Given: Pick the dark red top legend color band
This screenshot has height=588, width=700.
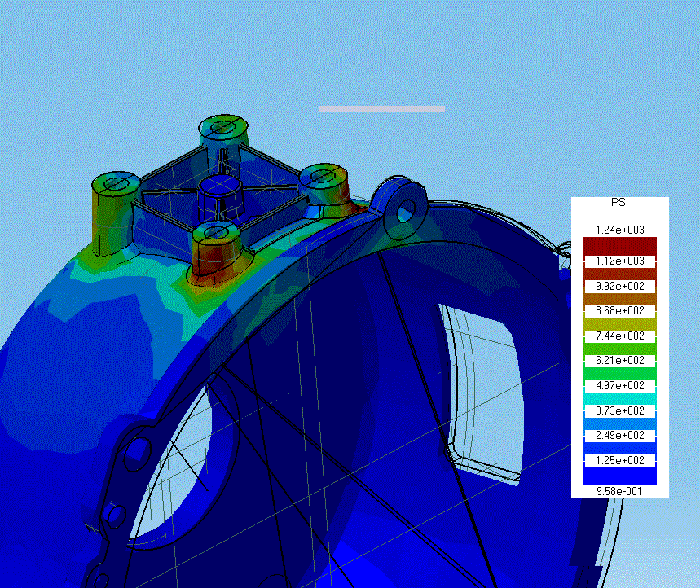Looking at the screenshot, I should (619, 246).
